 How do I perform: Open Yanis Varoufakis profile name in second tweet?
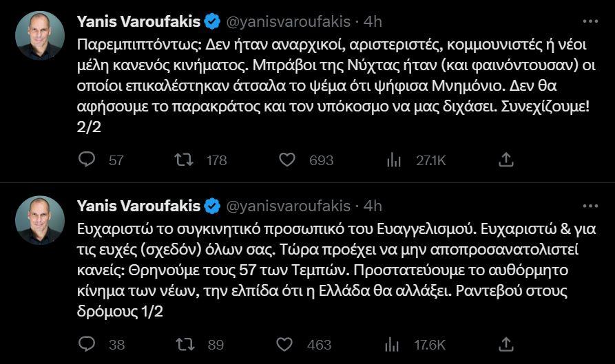tap(139, 206)
